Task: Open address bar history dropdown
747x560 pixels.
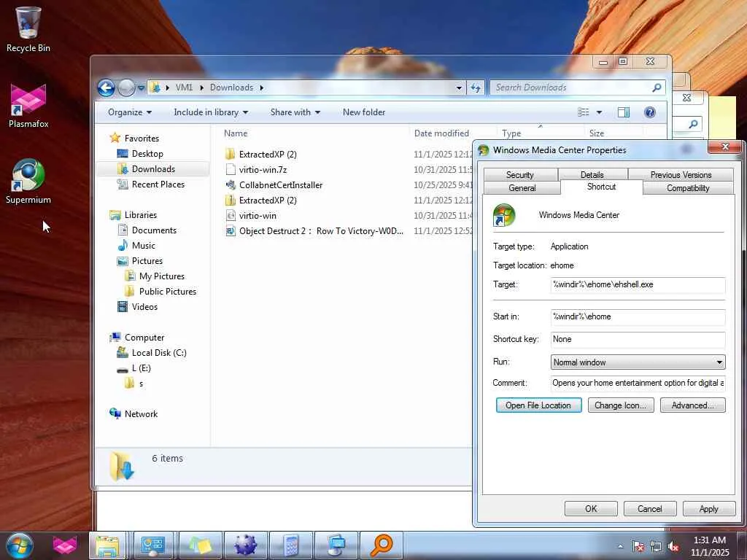Action: [459, 87]
